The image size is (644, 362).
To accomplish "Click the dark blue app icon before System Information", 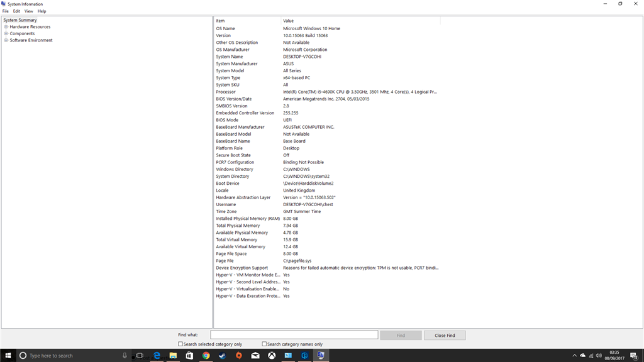I will [x=304, y=356].
